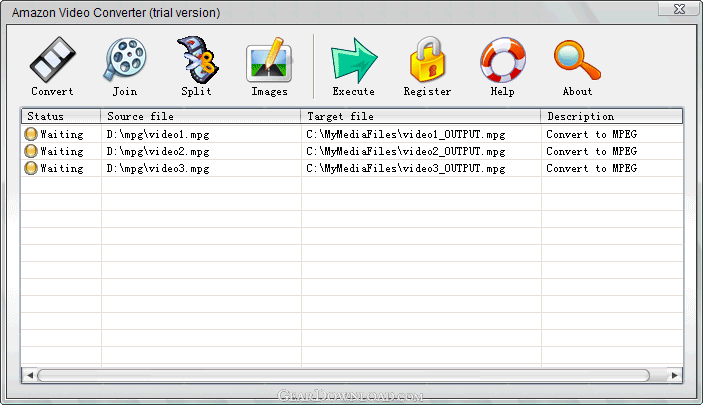Click target C:\MyMediaFiles\video1_OUTPUT.mpg

coord(406,135)
